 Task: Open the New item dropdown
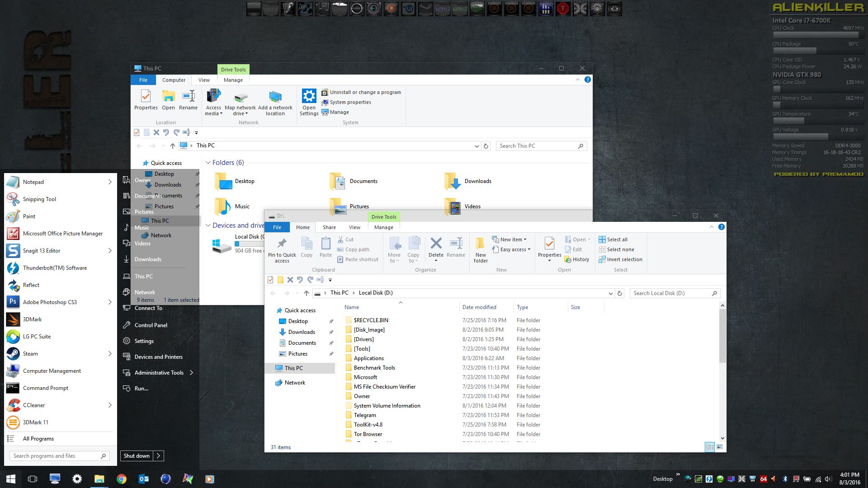click(509, 239)
